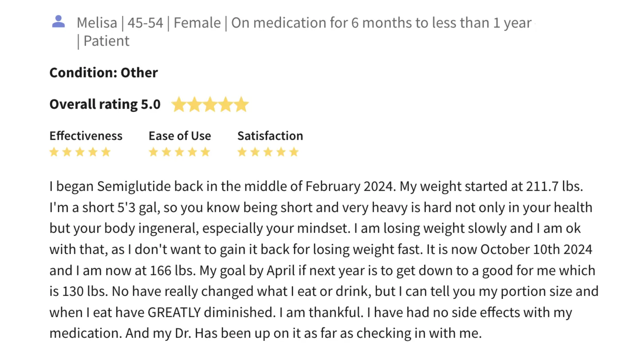Click the Overall rating 5.0 text
Screen dimensions: 644x362
click(x=105, y=104)
